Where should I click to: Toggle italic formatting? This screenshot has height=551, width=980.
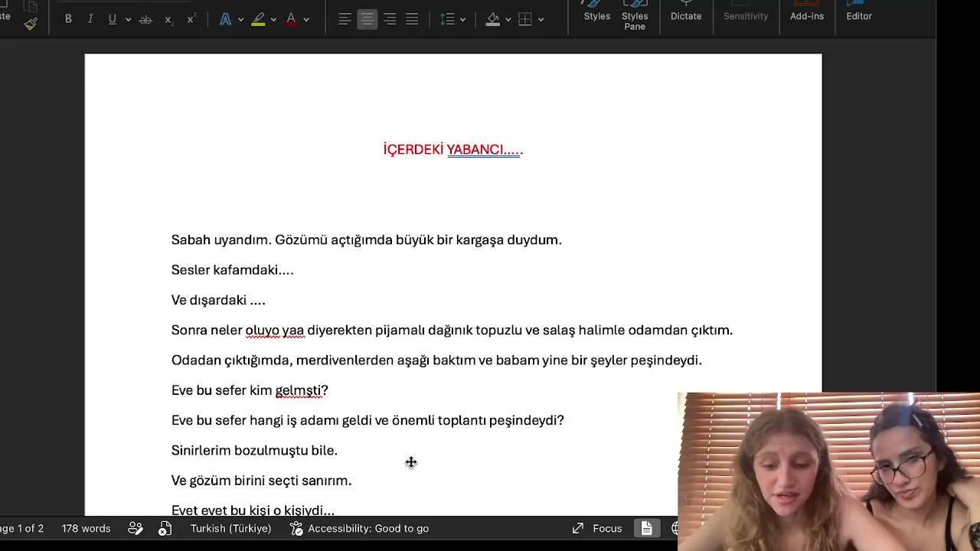(90, 19)
